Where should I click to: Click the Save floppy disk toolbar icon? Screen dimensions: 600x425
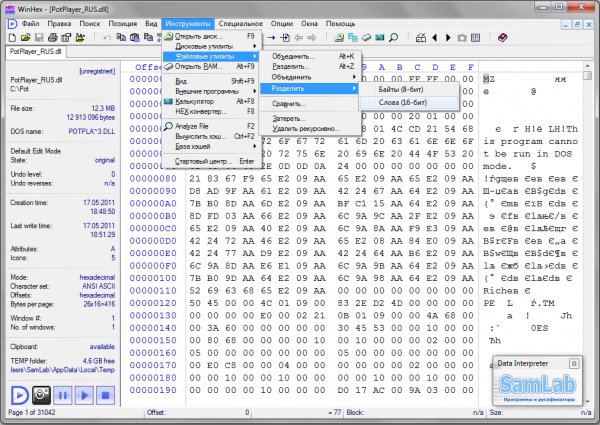coord(39,37)
